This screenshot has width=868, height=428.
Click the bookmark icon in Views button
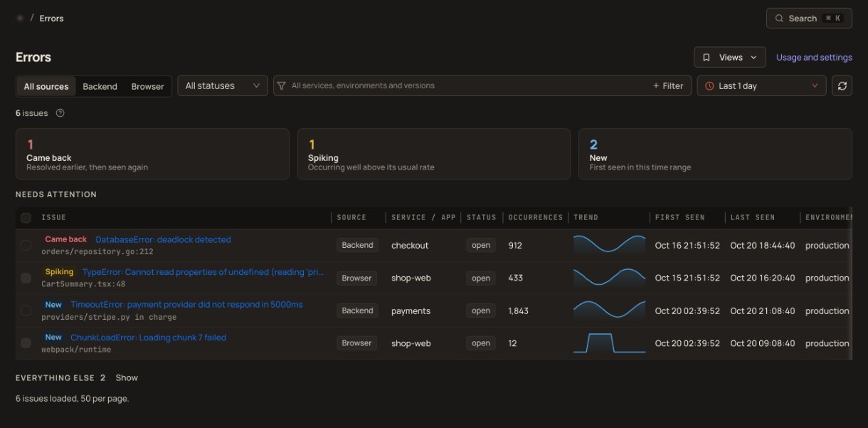[x=706, y=57]
